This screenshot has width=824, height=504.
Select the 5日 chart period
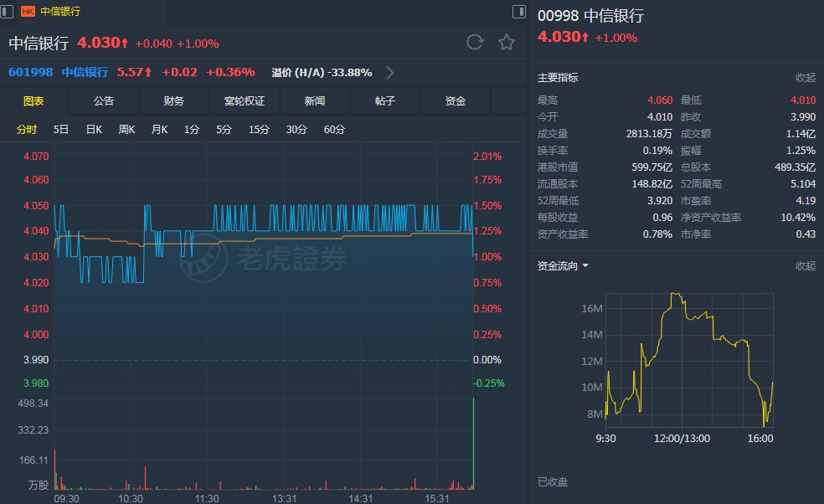point(61,129)
